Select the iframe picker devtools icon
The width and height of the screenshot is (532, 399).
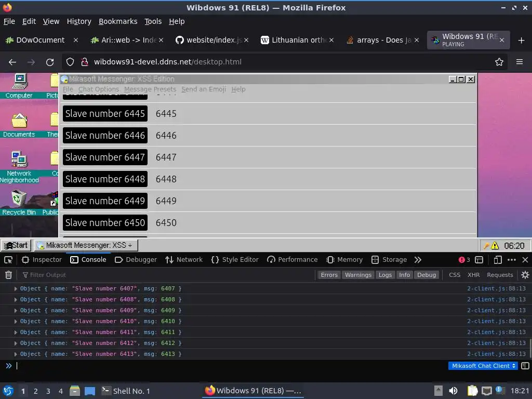pos(478,260)
